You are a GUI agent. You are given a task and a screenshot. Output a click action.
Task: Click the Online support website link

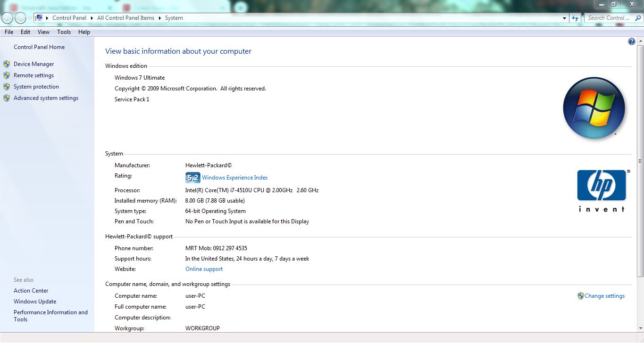click(204, 269)
